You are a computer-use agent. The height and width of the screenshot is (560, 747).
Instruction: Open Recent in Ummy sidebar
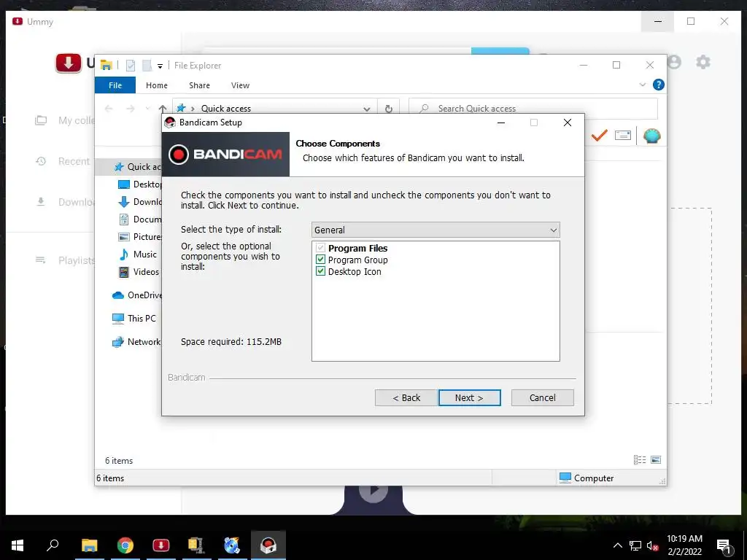click(x=63, y=161)
